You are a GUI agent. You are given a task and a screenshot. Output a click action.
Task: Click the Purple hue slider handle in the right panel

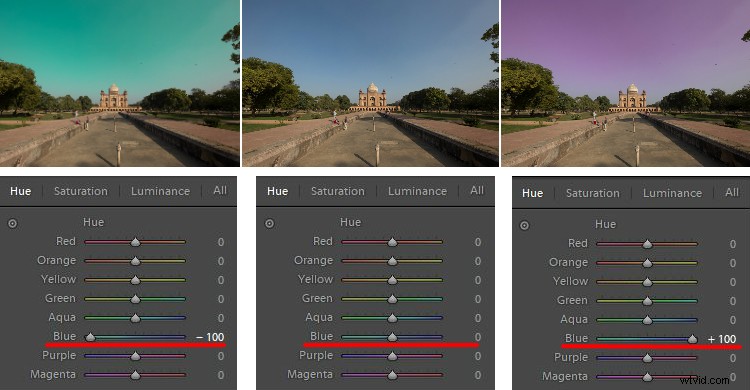647,358
